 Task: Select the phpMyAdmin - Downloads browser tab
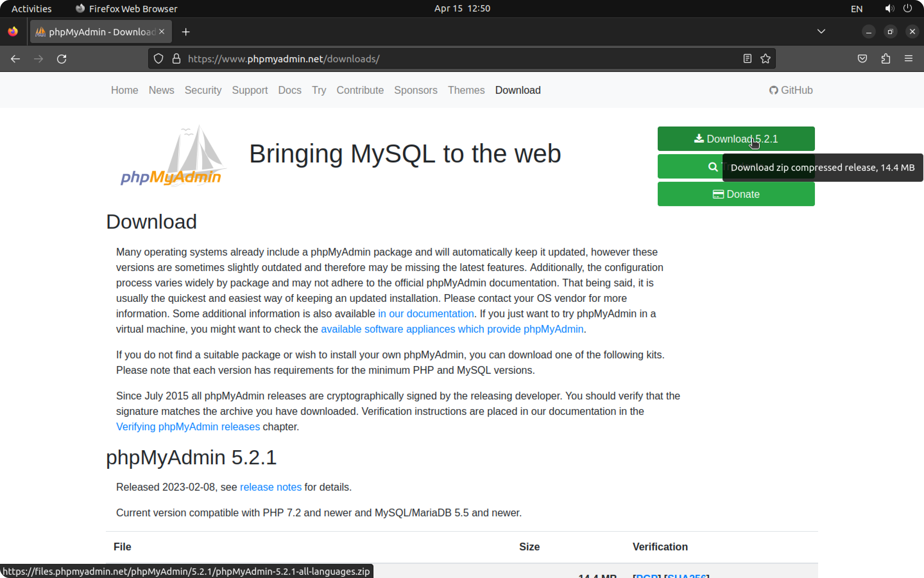[101, 32]
